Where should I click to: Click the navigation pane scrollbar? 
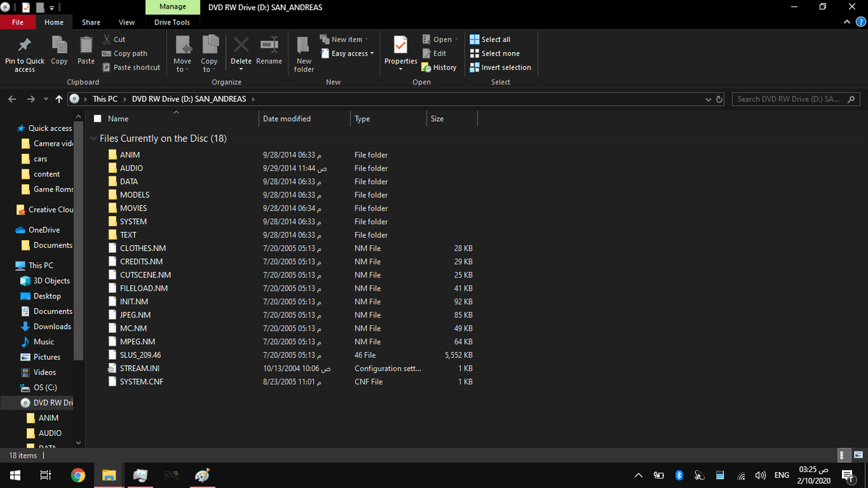[x=79, y=241]
